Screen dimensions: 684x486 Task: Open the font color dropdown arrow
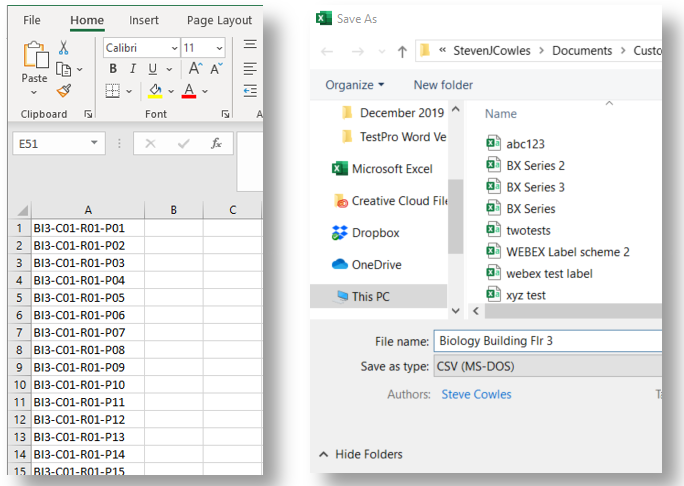point(205,91)
